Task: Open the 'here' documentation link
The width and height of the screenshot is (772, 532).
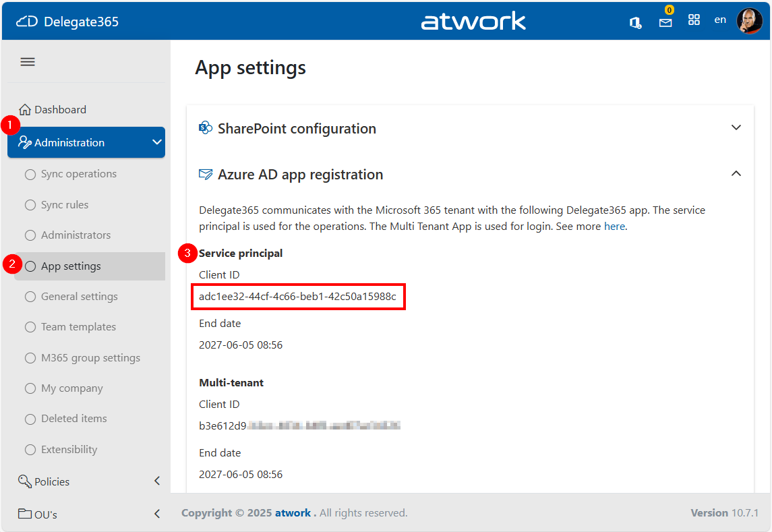Action: point(614,226)
